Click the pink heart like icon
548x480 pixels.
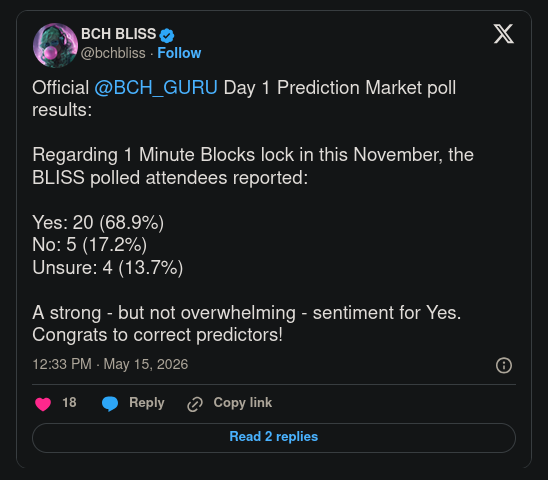point(43,404)
